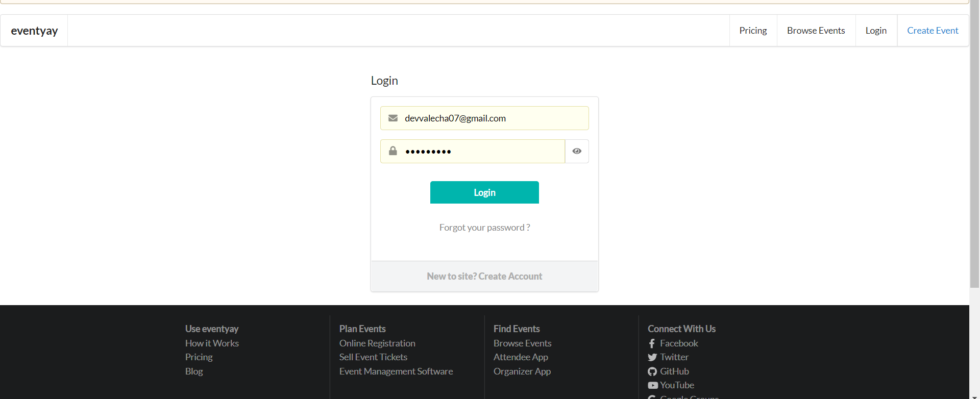Select Login in the top navigation bar
The image size is (980, 399).
[876, 31]
